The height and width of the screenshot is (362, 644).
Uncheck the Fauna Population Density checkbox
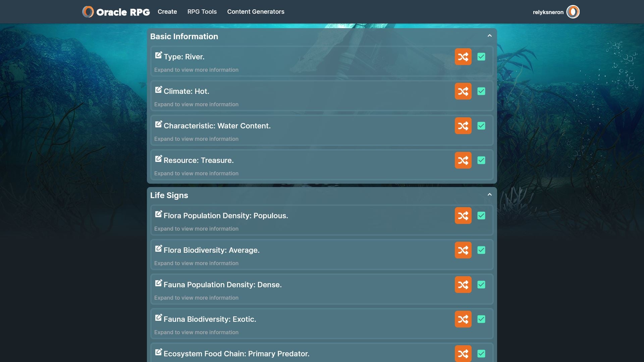[481, 285]
